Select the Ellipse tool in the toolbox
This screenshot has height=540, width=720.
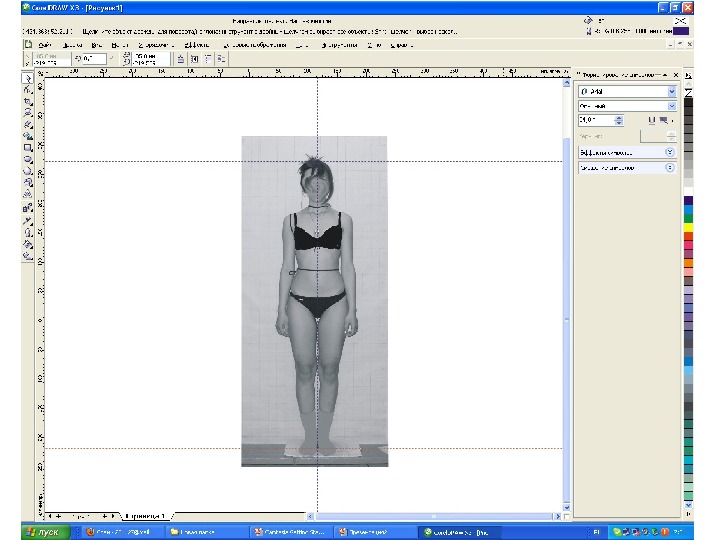(x=28, y=159)
